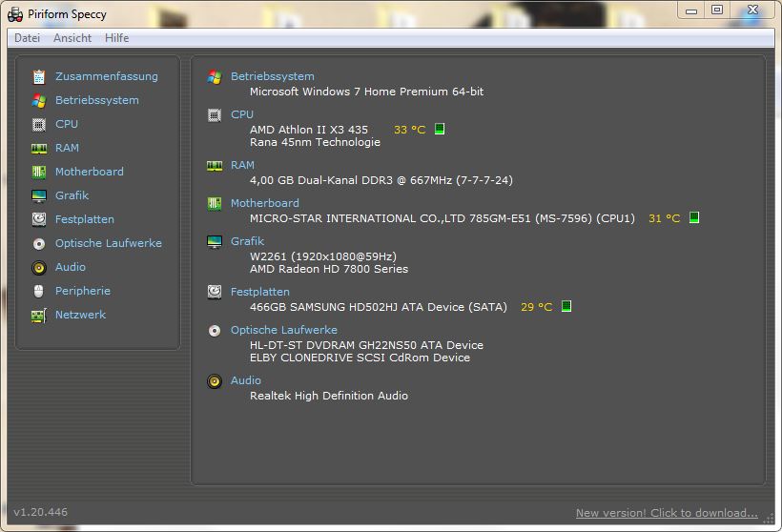Open Optische Laufwerke in the sidebar
Viewport: 782px width, 532px height.
coord(108,243)
